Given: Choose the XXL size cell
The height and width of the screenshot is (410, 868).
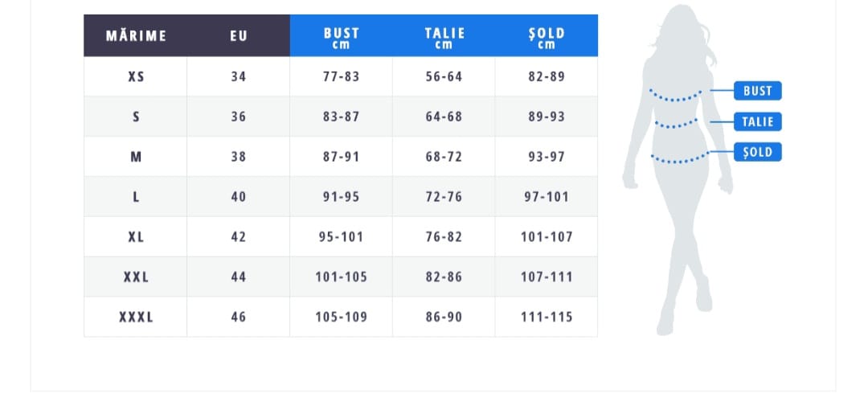Looking at the screenshot, I should (x=136, y=277).
